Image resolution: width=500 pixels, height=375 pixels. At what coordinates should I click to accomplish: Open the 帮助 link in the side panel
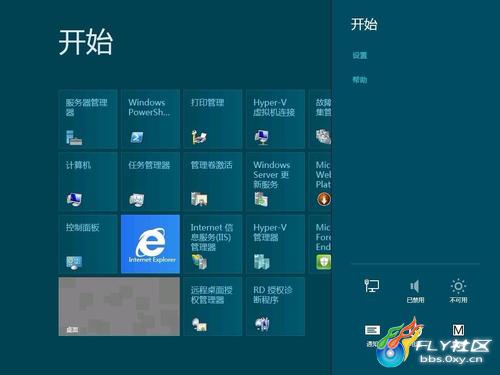(360, 80)
